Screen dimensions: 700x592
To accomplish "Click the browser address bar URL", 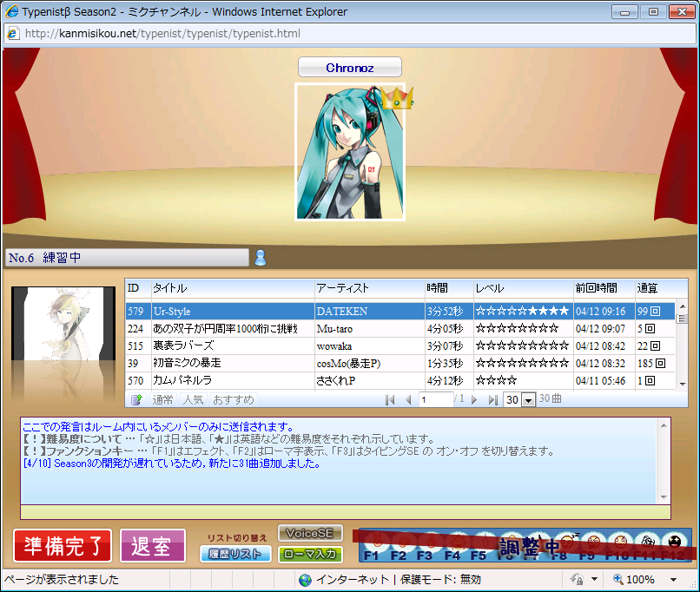I will coord(162,34).
